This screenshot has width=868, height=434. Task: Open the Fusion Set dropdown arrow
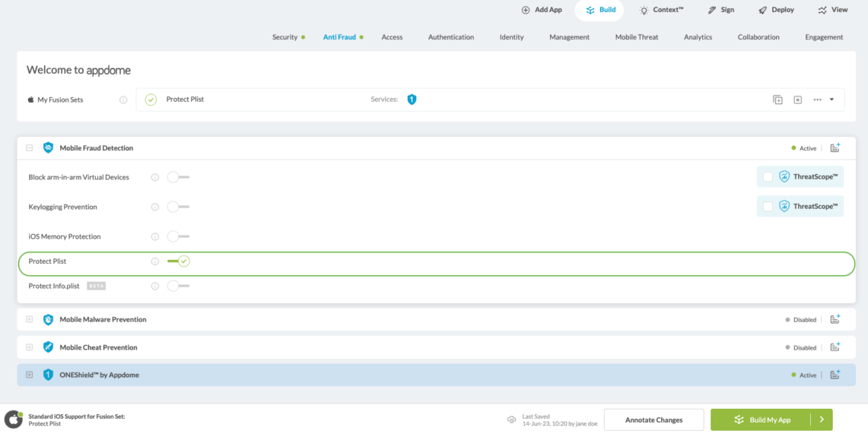pos(831,100)
